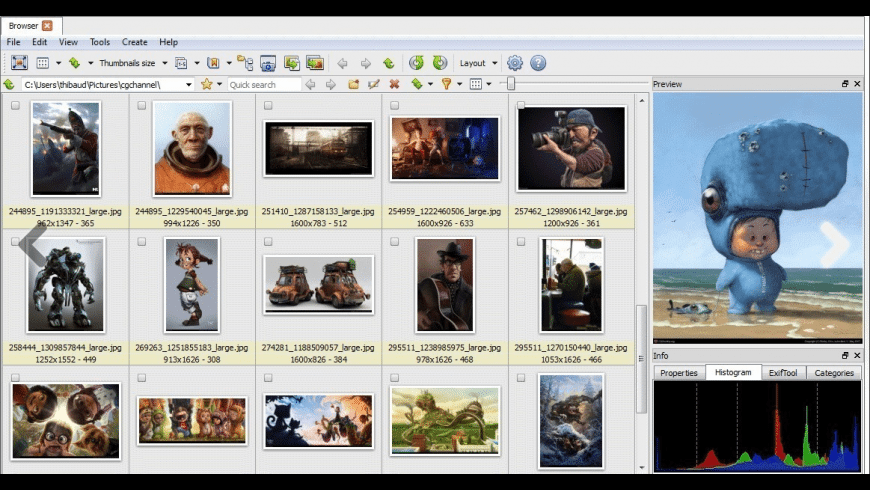This screenshot has height=490, width=870.
Task: Open the Tools menu
Action: click(x=100, y=42)
